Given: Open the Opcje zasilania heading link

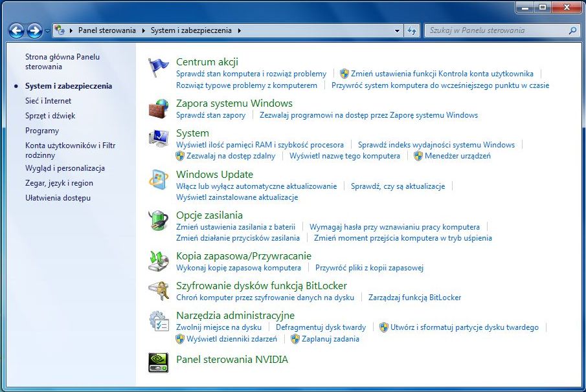Looking at the screenshot, I should point(209,215).
